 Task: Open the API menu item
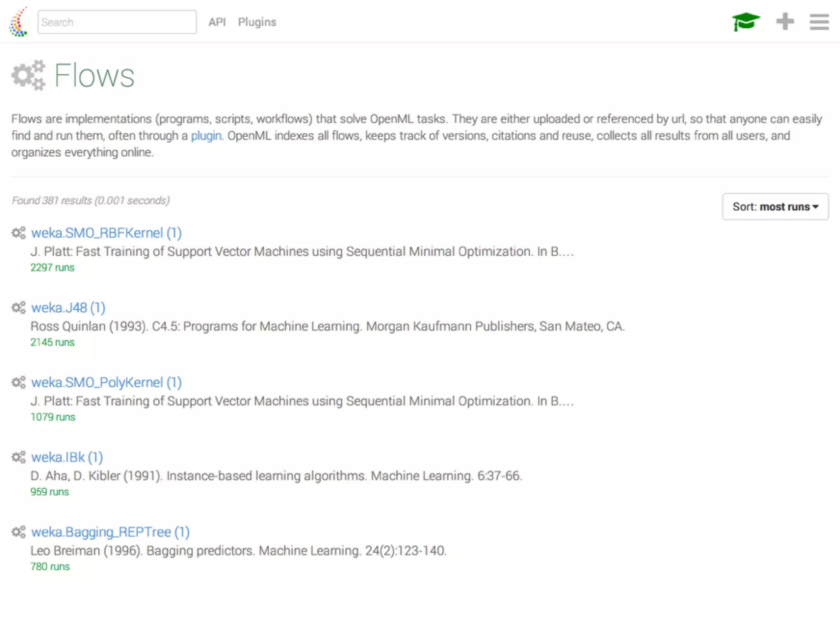[x=217, y=22]
